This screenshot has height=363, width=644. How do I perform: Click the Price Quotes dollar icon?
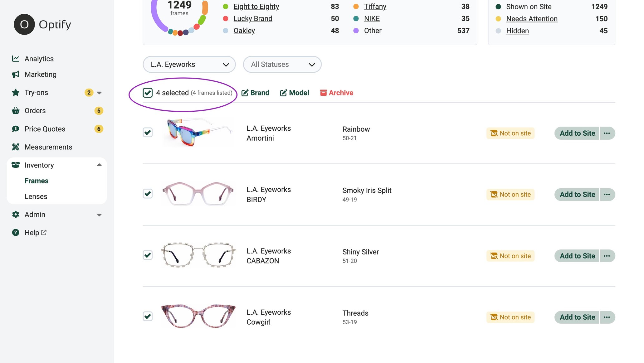(16, 129)
